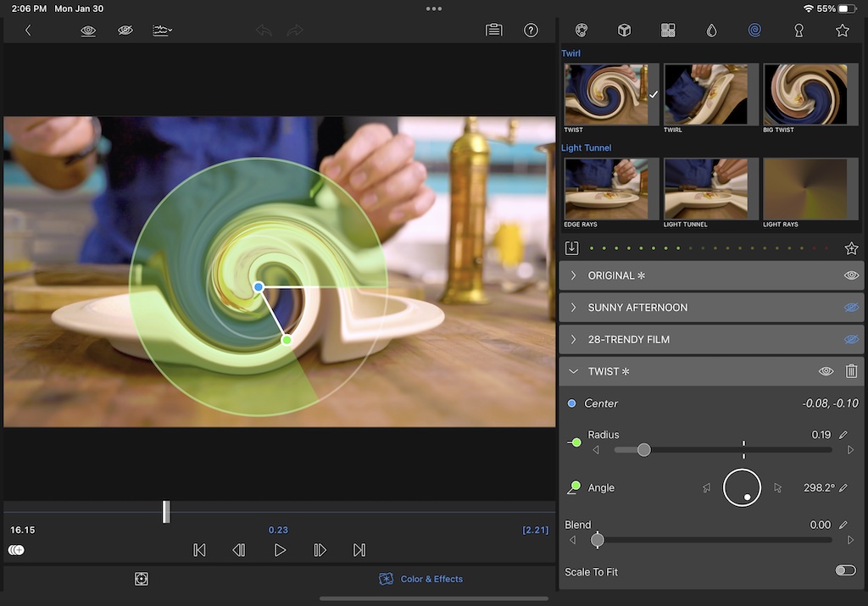Switch to the LUT cube tab
This screenshot has width=868, height=606.
(625, 30)
